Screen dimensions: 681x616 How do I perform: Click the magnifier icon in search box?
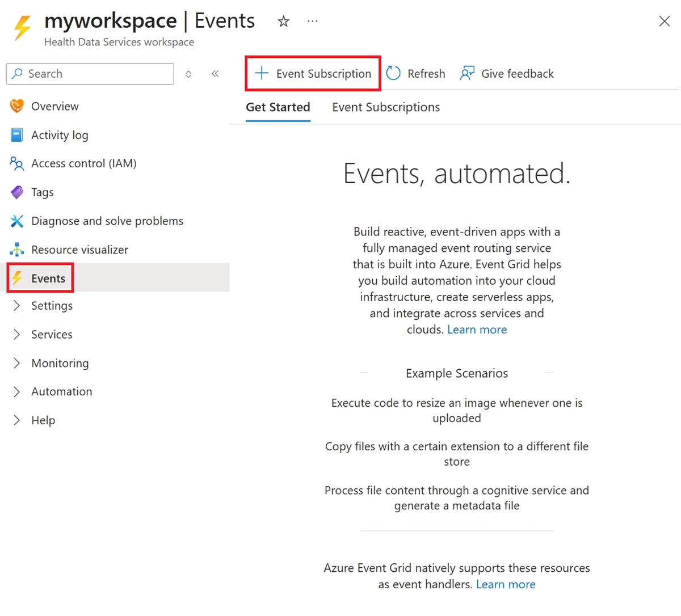click(x=18, y=74)
